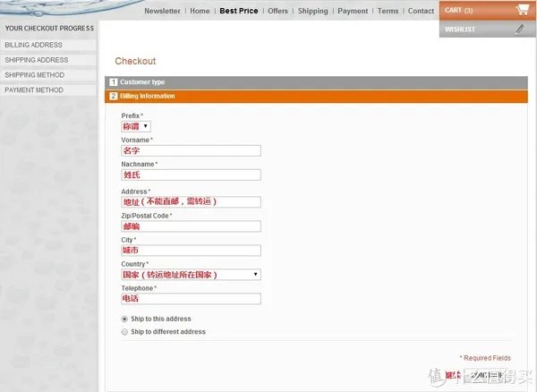Image resolution: width=537 pixels, height=392 pixels.
Task: Expand the Customer type step header
Action: [x=316, y=82]
